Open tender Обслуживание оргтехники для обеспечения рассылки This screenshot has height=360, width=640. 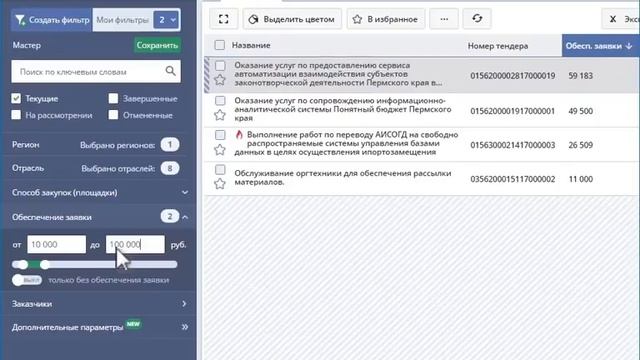343,178
